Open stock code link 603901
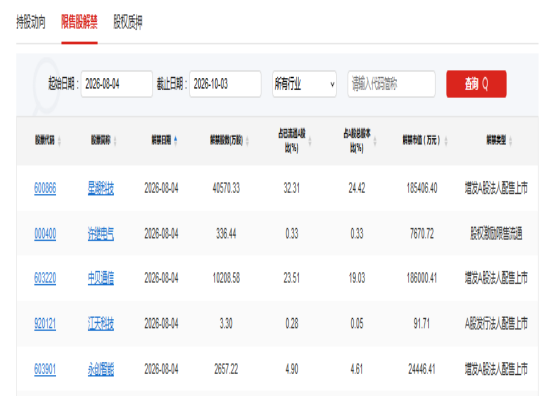Screen dimensions: 553x397 point(45,369)
